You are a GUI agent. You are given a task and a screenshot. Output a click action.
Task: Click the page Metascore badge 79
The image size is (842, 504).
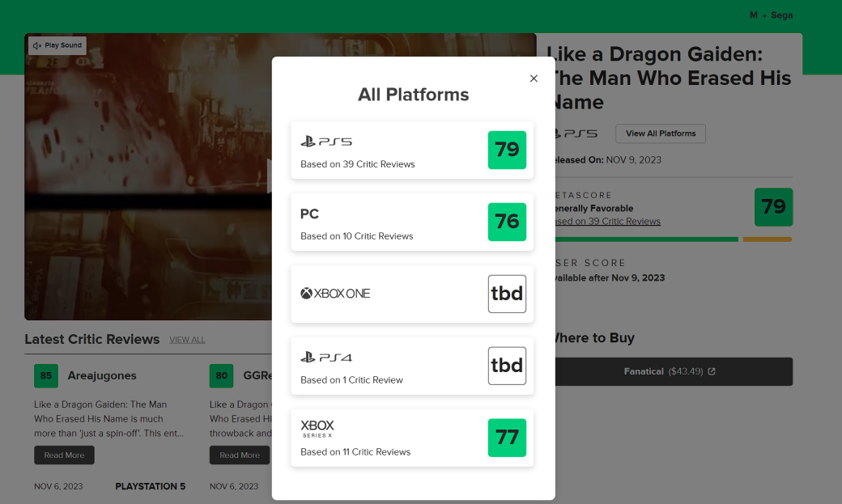click(773, 207)
